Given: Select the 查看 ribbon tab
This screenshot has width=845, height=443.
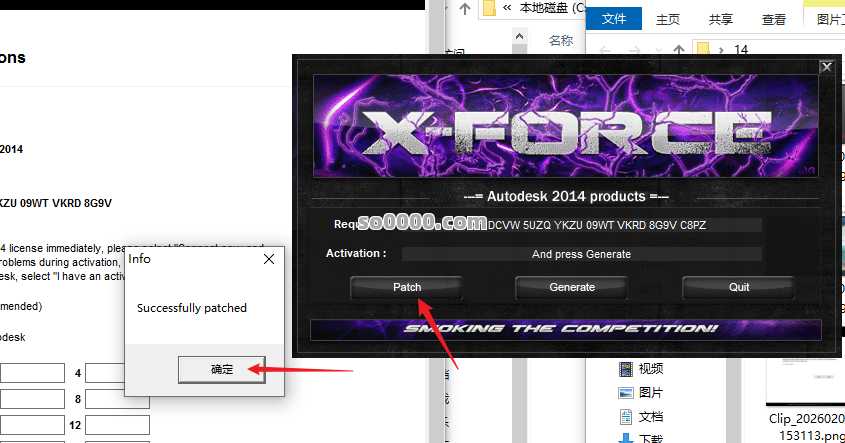Looking at the screenshot, I should pos(773,19).
